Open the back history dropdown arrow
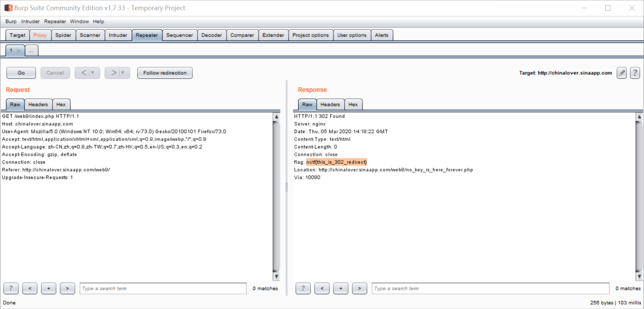644x309 pixels. click(x=93, y=73)
